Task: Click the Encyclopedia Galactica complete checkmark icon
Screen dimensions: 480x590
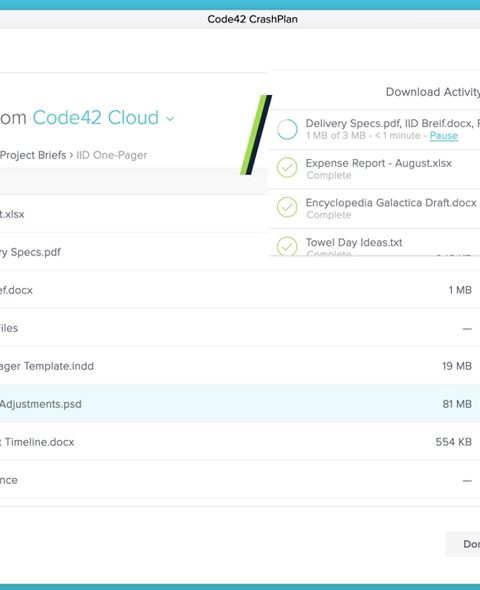Action: click(287, 207)
